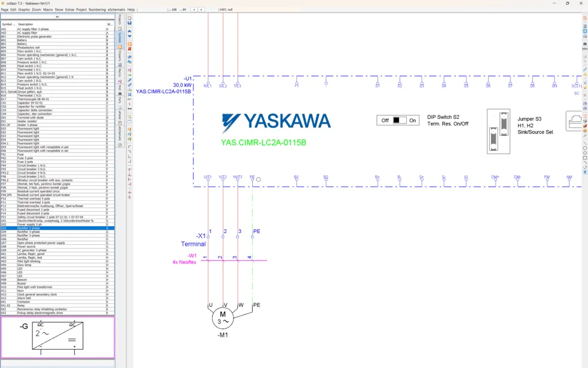This screenshot has width=588, height=368.
Task: Click the print icon in right toolbar
Action: tap(584, 36)
